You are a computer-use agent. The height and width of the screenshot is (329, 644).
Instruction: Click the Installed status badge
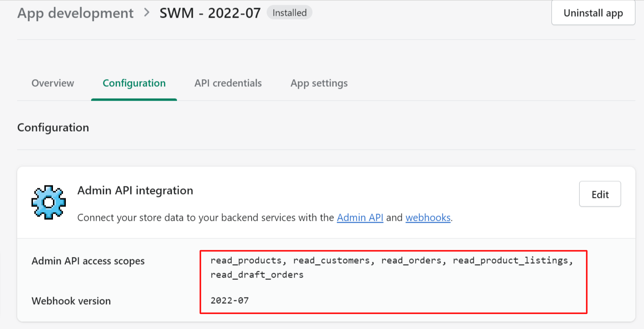point(290,13)
